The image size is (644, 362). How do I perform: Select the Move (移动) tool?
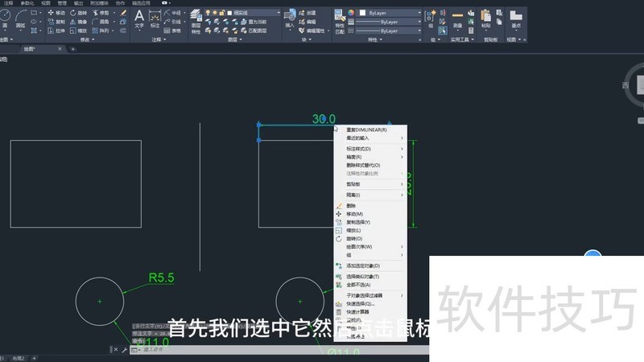[56, 13]
